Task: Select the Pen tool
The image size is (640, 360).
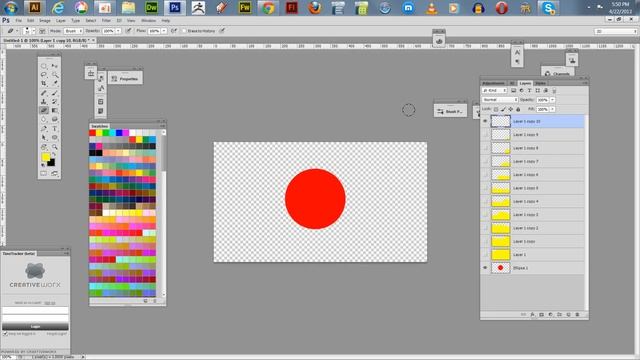Action: [44, 129]
